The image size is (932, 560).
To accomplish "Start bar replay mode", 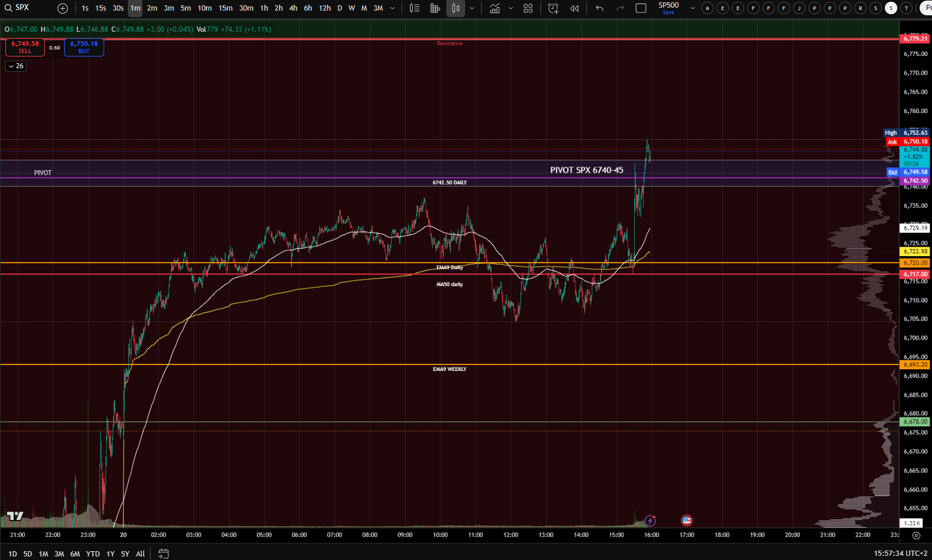I will [574, 8].
